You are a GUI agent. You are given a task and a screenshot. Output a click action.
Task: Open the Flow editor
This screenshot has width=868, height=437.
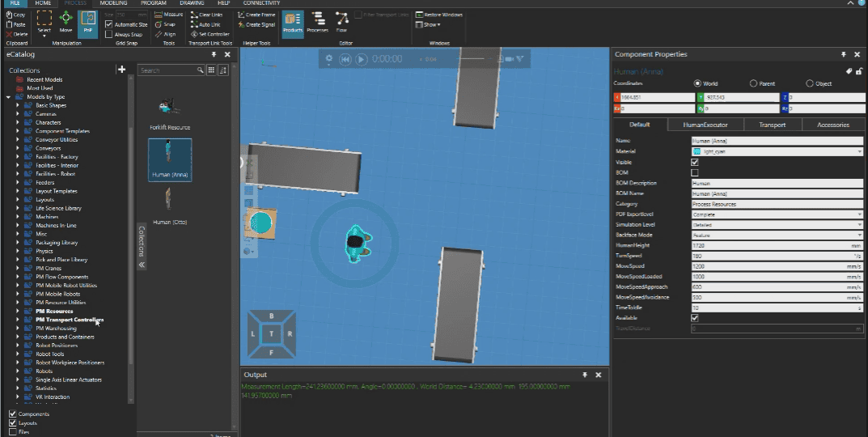pos(341,23)
